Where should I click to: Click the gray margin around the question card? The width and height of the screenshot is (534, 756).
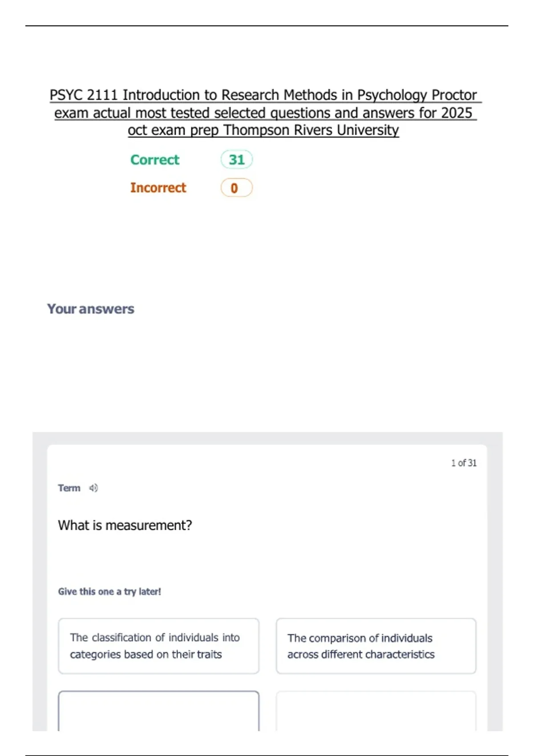(40, 578)
